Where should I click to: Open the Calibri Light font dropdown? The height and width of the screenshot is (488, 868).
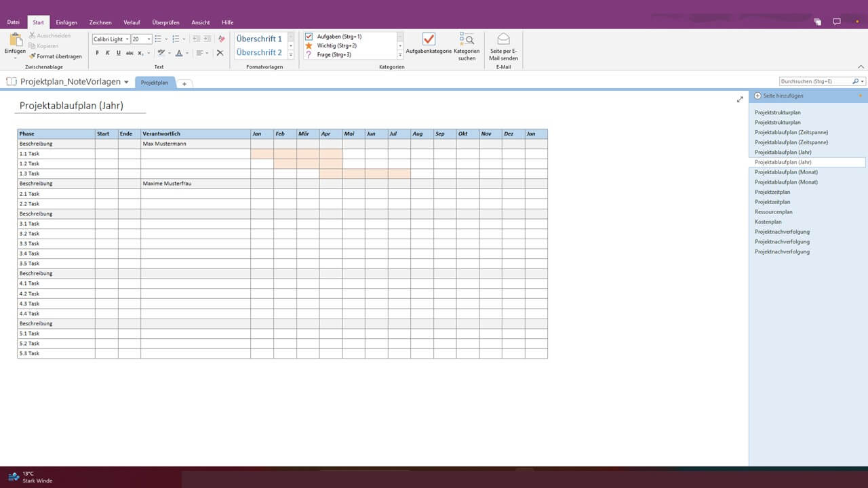(x=127, y=39)
